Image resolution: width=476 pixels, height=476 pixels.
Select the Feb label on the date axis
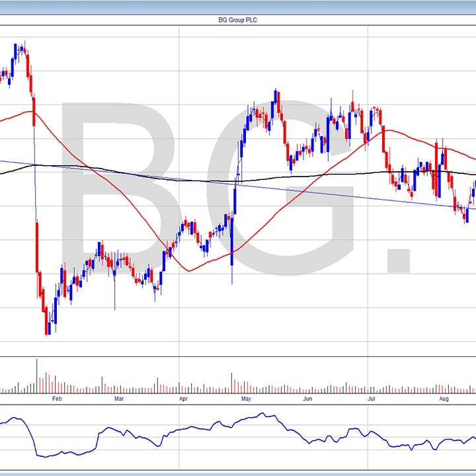56,399
